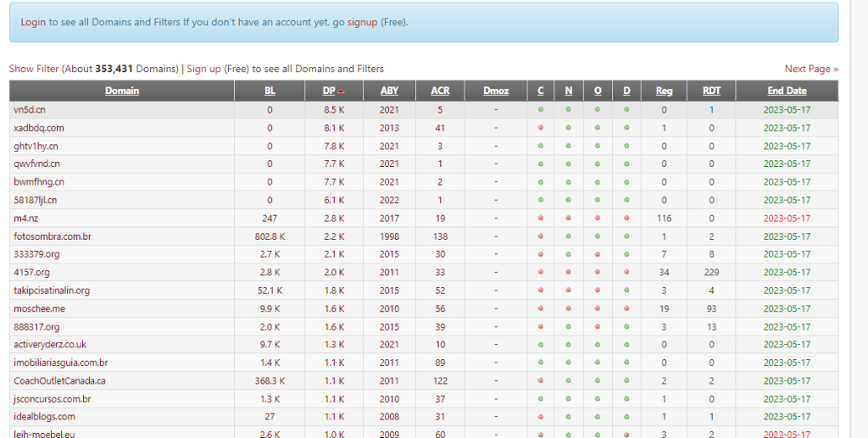Click the green .com status dot for vn5d.cn

coord(540,110)
